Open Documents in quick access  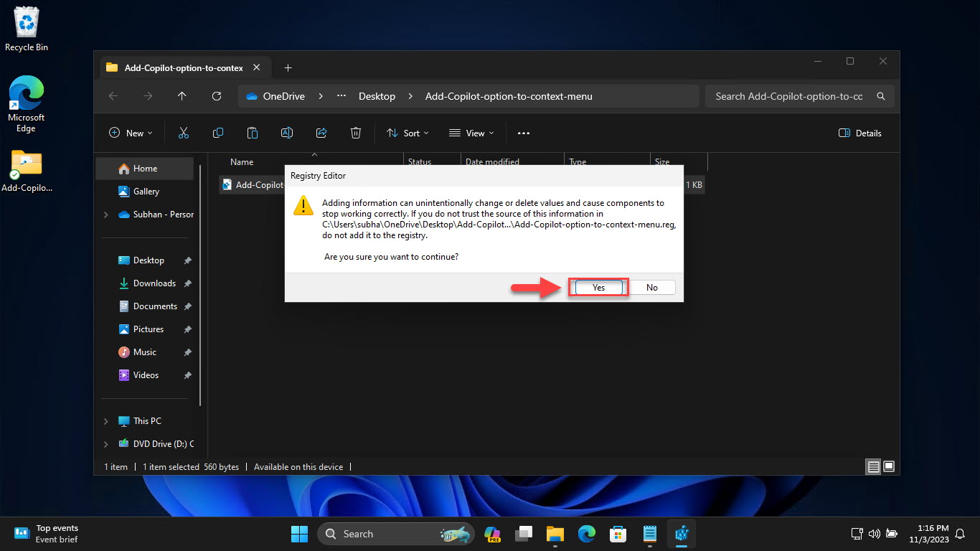(155, 306)
